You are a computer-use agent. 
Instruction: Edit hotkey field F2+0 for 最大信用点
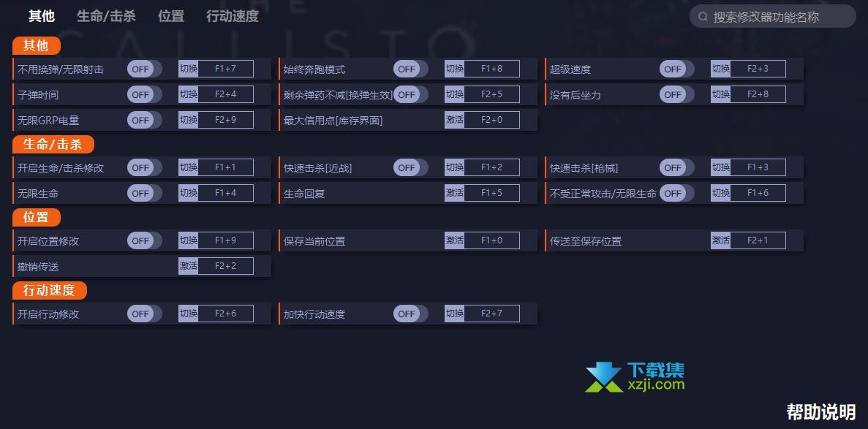[491, 120]
